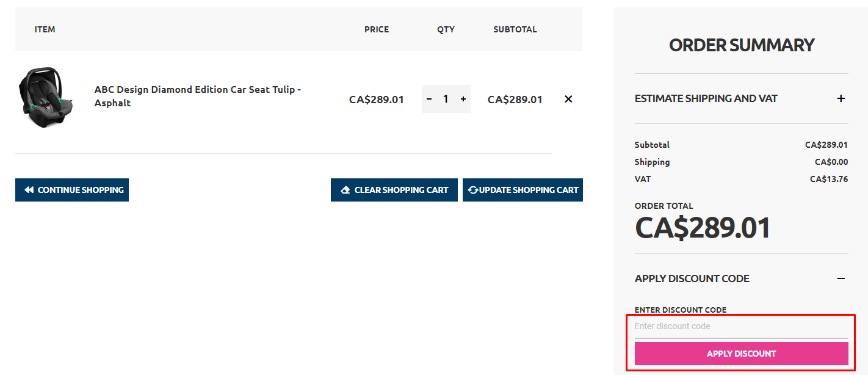This screenshot has height=375, width=868.
Task: Click the quantity input field
Action: [x=446, y=99]
